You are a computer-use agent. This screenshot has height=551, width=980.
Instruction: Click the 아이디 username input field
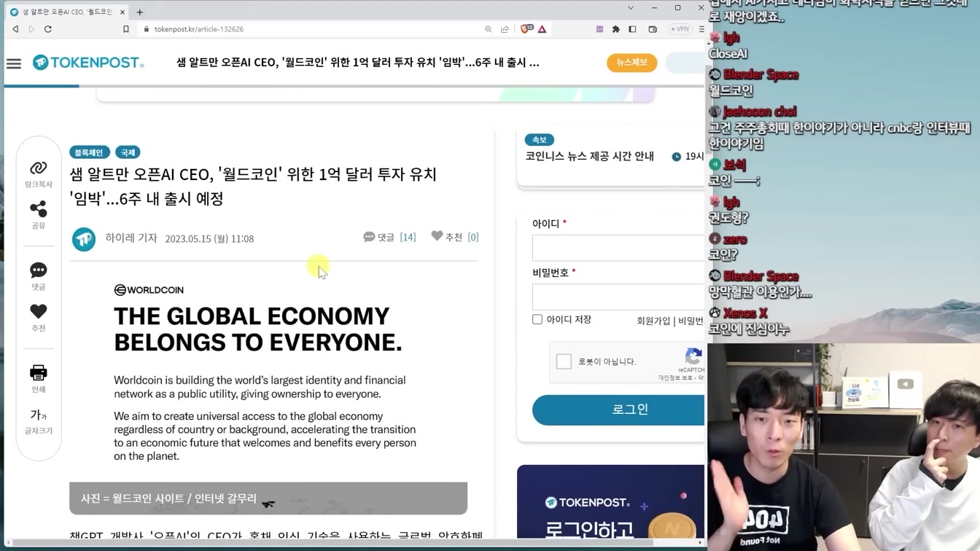(618, 248)
